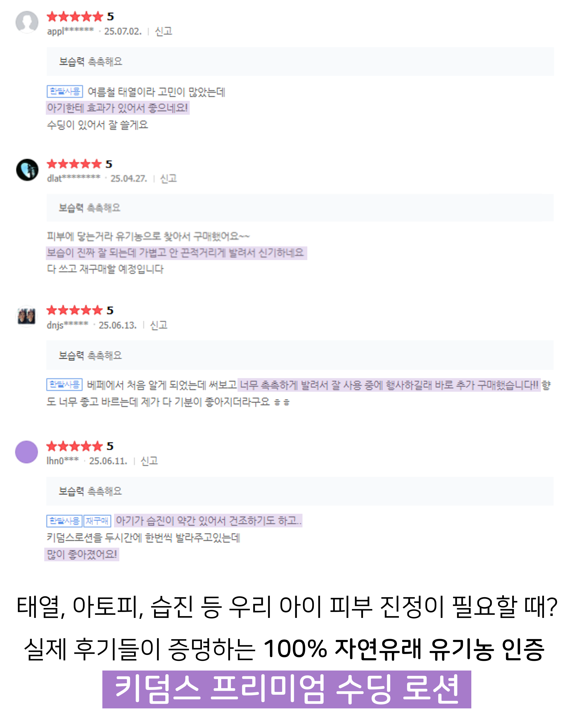Click the 재구매 badge on the lhn0*** review
The image size is (575, 728).
coord(97,521)
